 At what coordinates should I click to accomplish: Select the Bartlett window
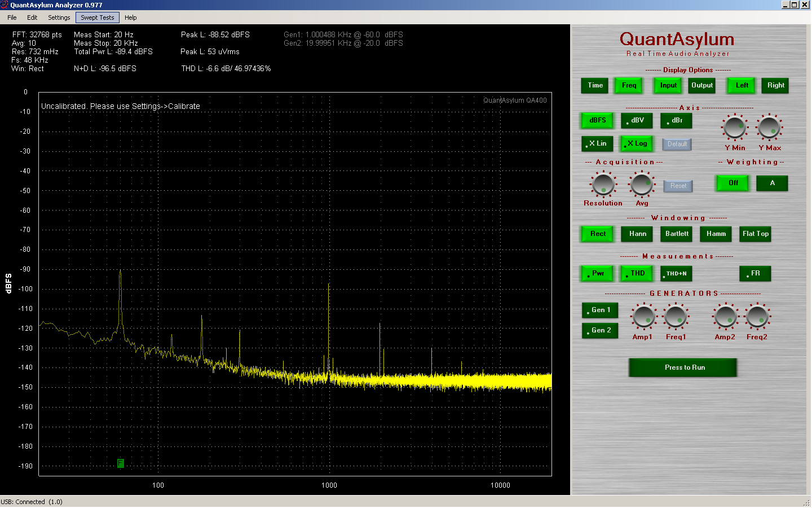(676, 234)
